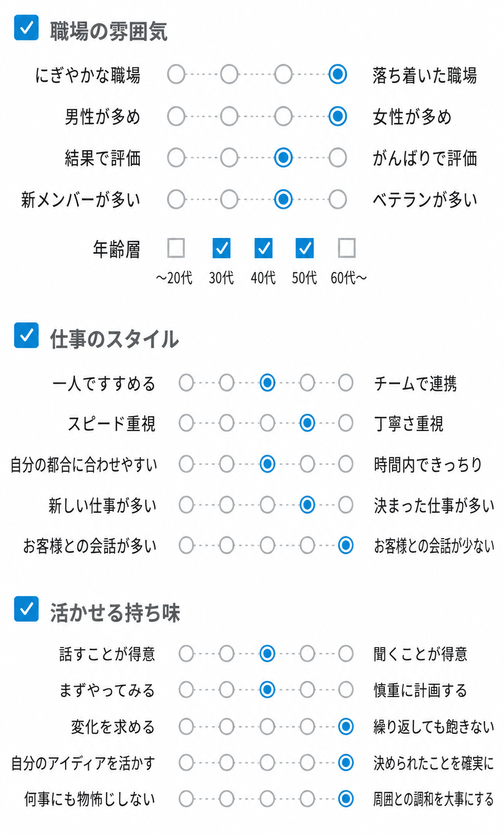Select the radio nearest 時間内できっちり
504x835 pixels.
(346, 464)
